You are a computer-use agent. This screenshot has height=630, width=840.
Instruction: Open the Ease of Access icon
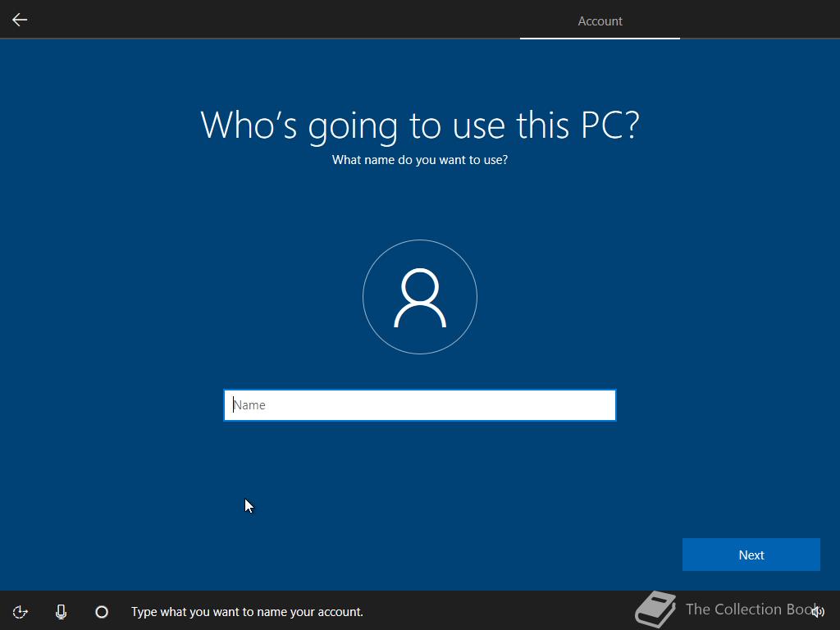pyautogui.click(x=21, y=612)
